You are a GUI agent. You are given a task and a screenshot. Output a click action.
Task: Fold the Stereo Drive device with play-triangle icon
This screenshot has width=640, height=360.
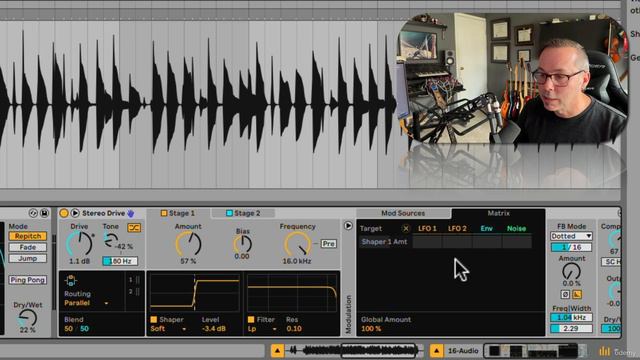pos(75,213)
